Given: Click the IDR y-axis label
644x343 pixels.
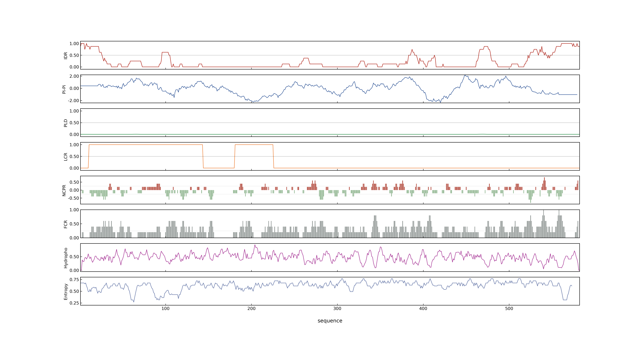Looking at the screenshot, I should pyautogui.click(x=66, y=55).
